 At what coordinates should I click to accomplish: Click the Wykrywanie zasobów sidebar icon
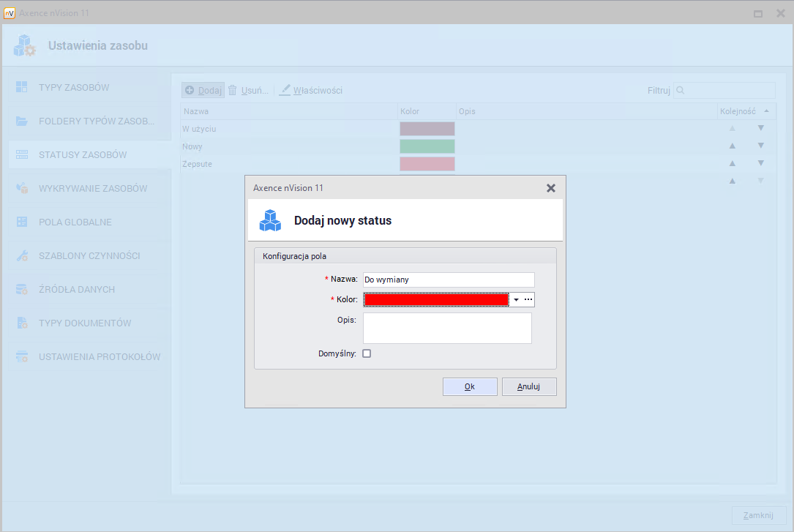[x=22, y=188]
